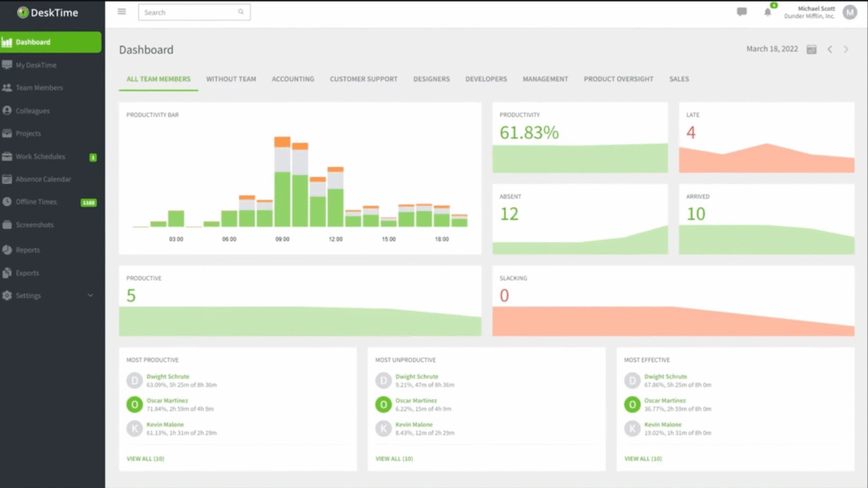The height and width of the screenshot is (488, 868).
Task: Click the hamburger menu icon
Action: (x=122, y=12)
